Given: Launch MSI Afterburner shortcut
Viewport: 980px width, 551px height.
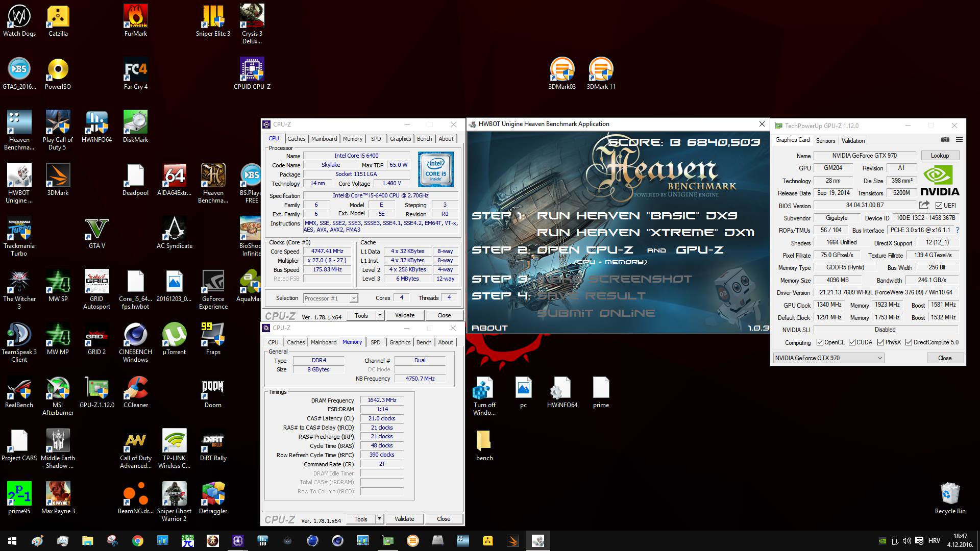Looking at the screenshot, I should (x=58, y=395).
